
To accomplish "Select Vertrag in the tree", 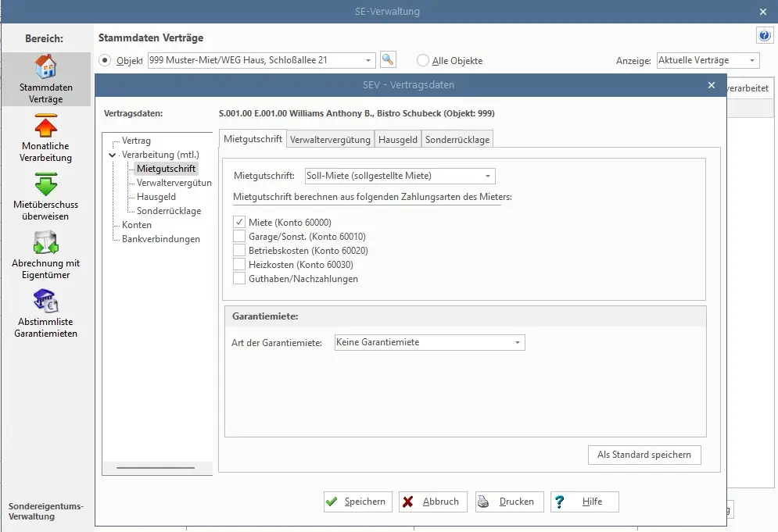I will click(x=137, y=141).
